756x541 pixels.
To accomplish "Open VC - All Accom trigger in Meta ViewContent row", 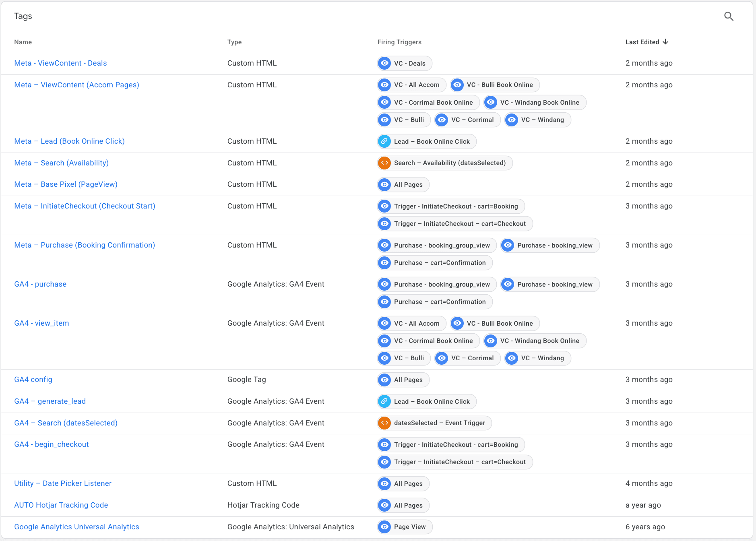I will 412,85.
